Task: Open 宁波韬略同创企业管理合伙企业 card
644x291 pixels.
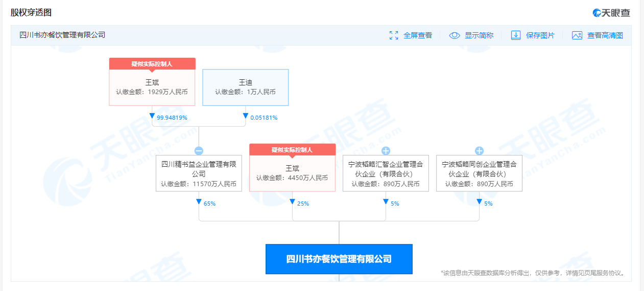Action: click(x=479, y=173)
